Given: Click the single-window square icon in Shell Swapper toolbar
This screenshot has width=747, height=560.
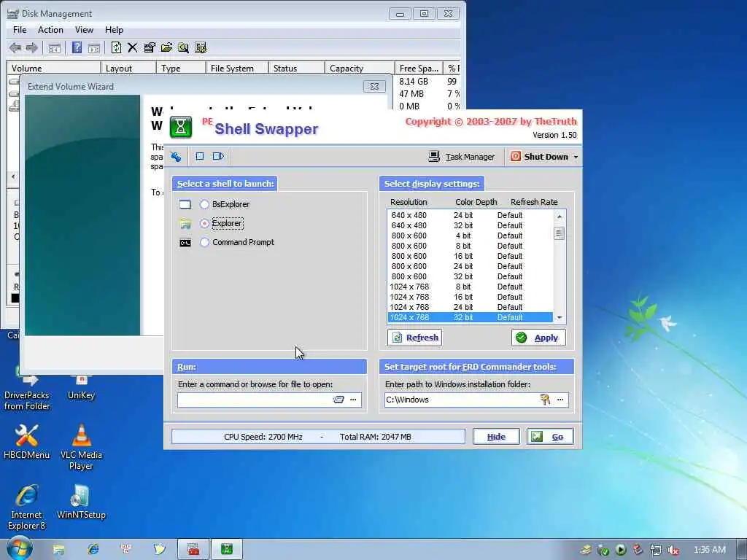Looking at the screenshot, I should click(x=200, y=156).
